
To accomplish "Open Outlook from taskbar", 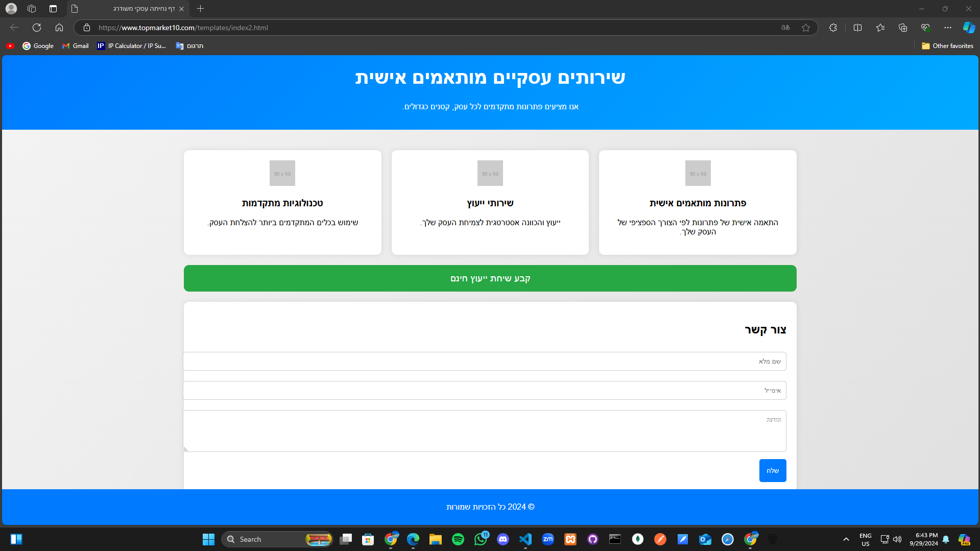I will tap(705, 539).
